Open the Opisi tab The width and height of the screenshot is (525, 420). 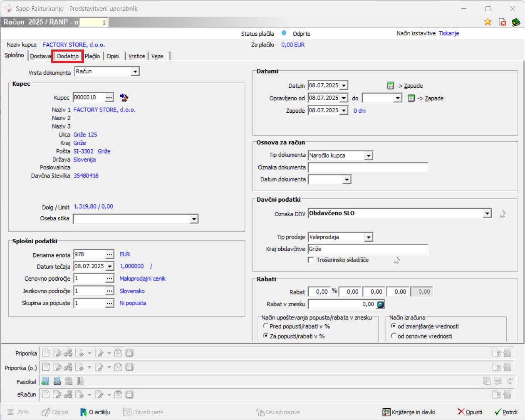click(x=113, y=56)
